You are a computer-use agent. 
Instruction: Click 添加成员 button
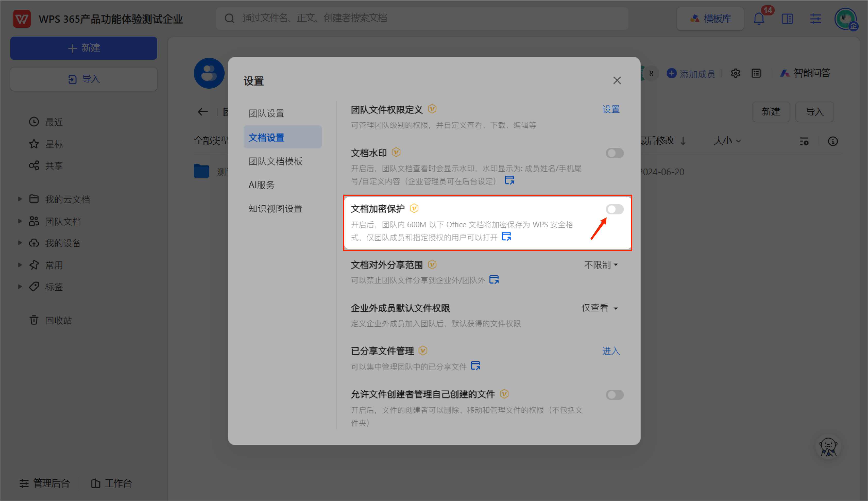[x=691, y=74]
